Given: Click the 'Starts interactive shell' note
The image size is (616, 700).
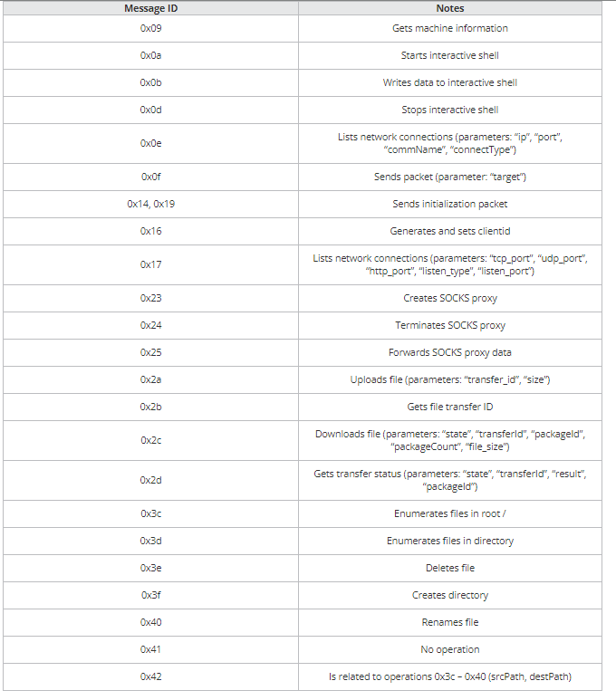Looking at the screenshot, I should click(x=450, y=56).
